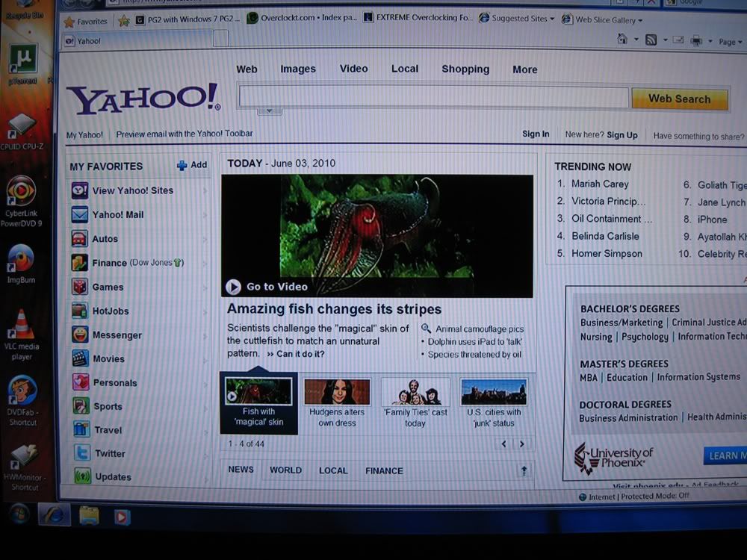This screenshot has height=560, width=747.
Task: Click the Print toolbar icon
Action: click(696, 41)
